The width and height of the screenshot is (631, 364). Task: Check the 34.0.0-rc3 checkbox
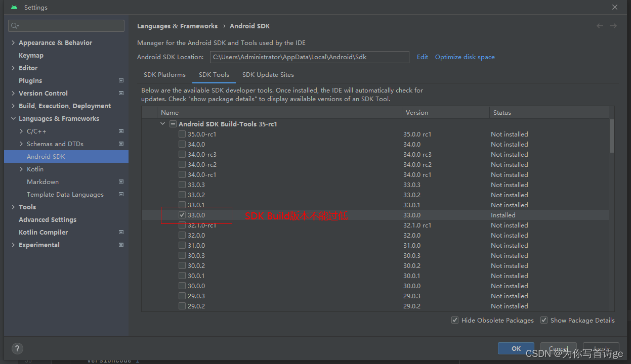pos(182,154)
